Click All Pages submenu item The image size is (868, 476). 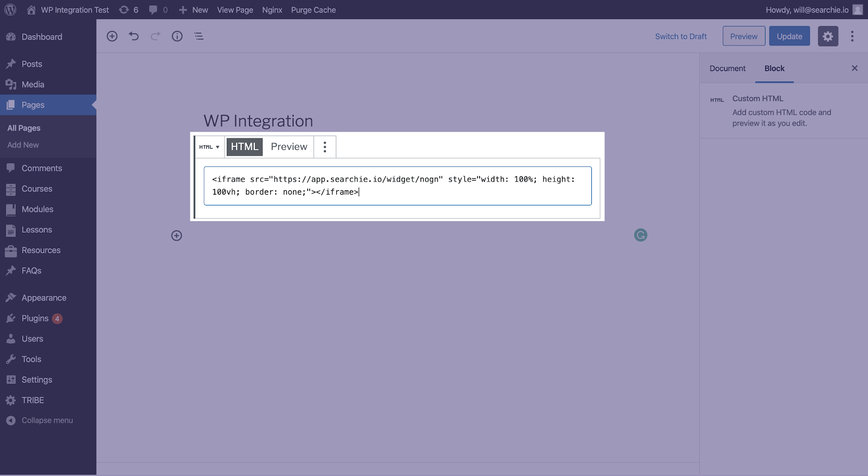tap(24, 128)
